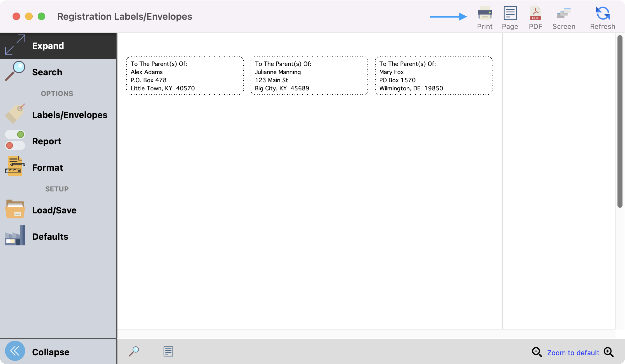This screenshot has height=364, width=625.
Task: Click the Screen toolbar icon
Action: [x=564, y=14]
